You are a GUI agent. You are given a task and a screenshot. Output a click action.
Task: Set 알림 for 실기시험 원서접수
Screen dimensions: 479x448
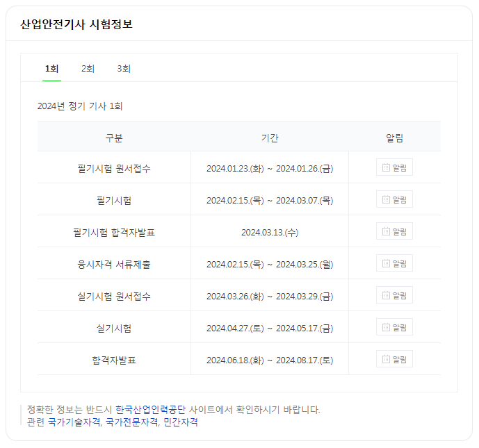coord(394,295)
